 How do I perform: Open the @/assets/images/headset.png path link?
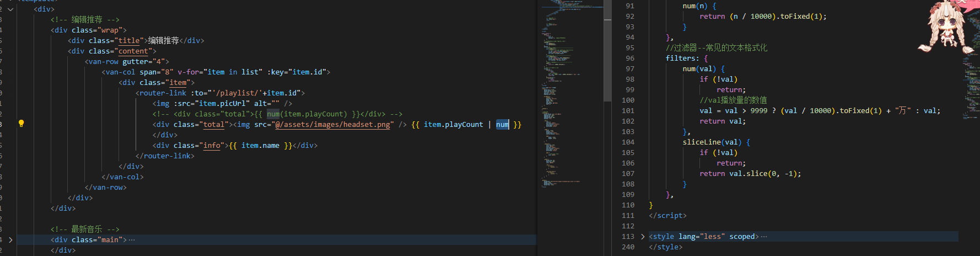(332, 124)
